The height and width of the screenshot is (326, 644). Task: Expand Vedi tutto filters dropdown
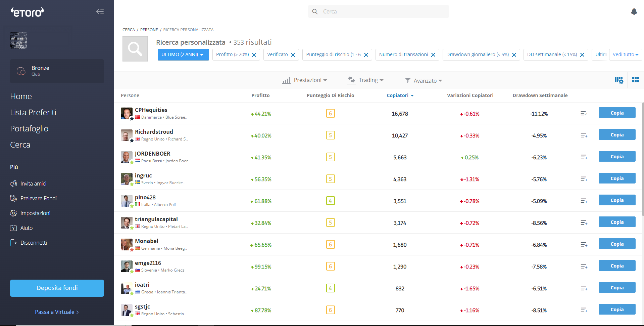click(x=626, y=54)
